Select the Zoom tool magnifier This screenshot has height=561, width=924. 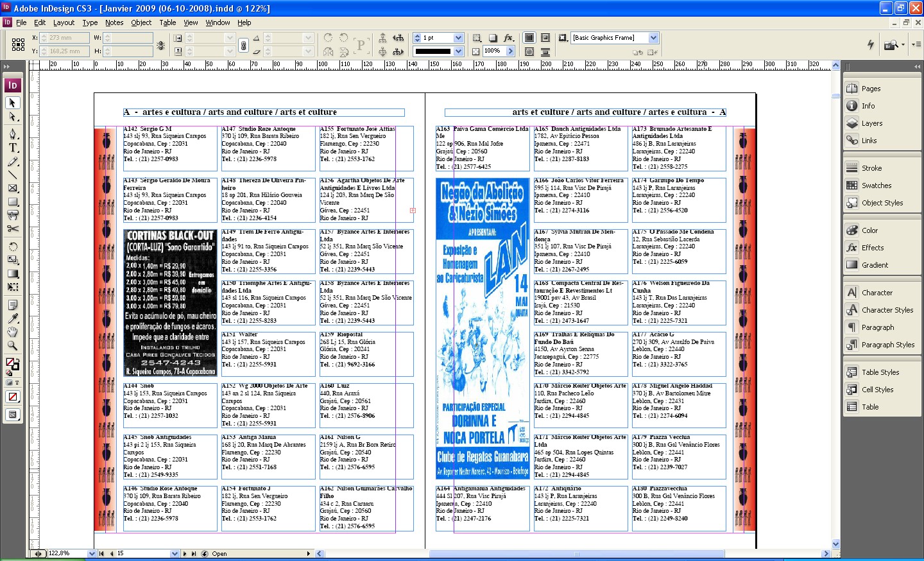point(12,345)
